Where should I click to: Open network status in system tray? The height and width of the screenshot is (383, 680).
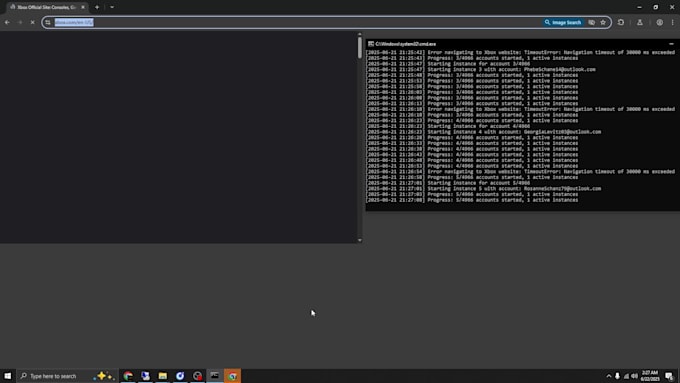626,376
